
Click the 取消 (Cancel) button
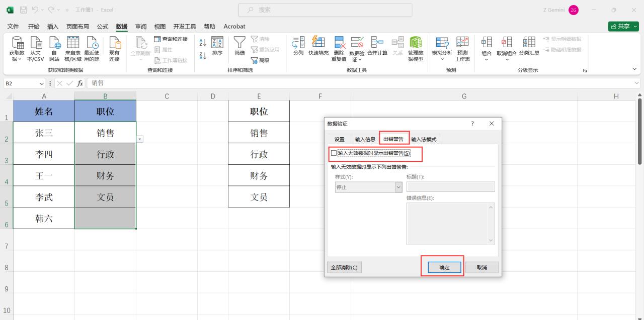point(481,268)
